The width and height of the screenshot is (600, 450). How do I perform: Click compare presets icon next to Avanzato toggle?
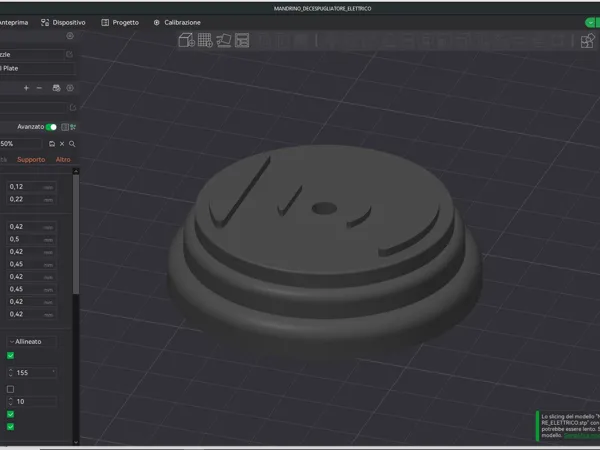pyautogui.click(x=65, y=127)
